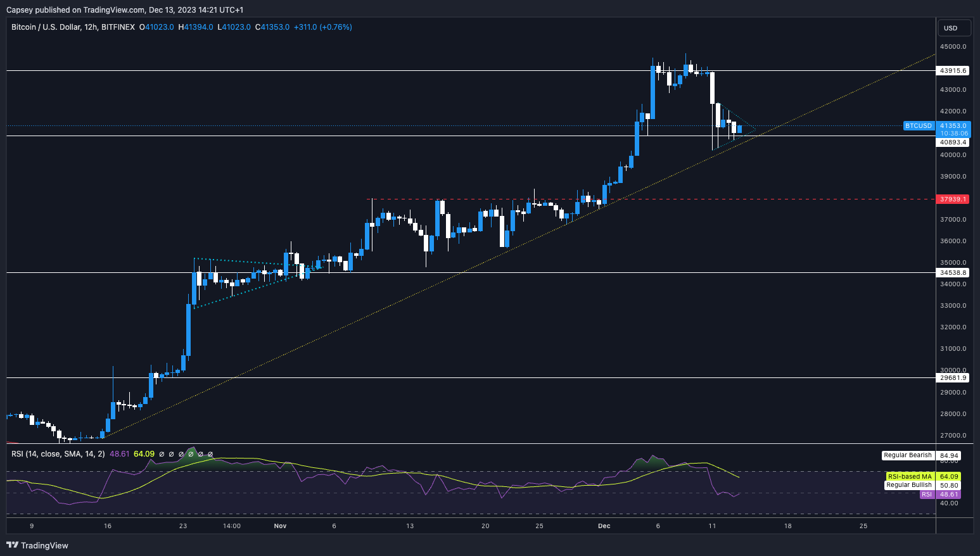Select the red 37939.1 price level label

[x=953, y=199]
